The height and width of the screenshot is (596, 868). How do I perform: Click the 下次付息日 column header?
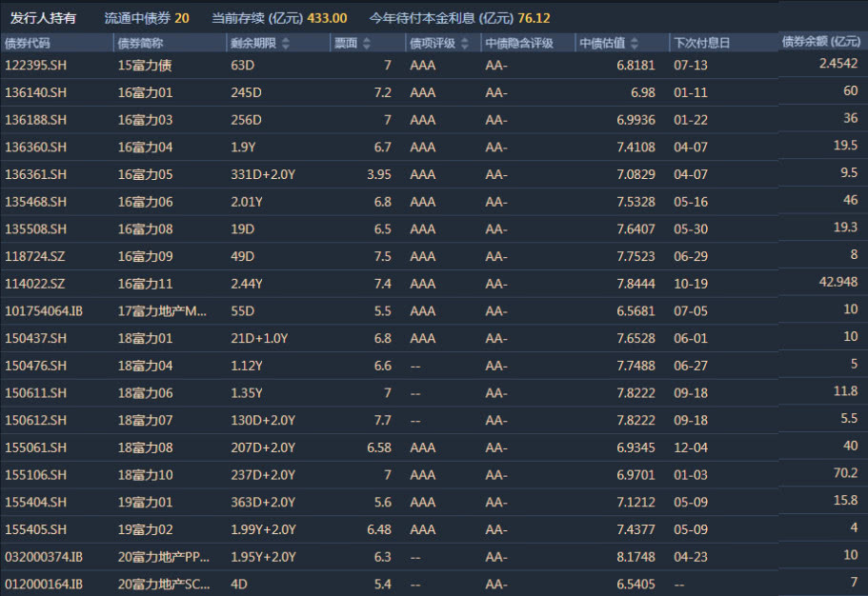[702, 43]
